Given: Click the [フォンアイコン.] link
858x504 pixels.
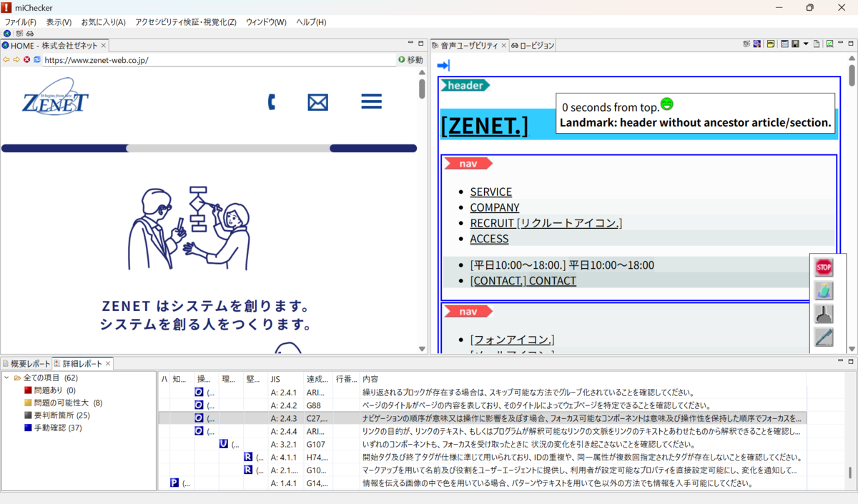Looking at the screenshot, I should tap(512, 340).
